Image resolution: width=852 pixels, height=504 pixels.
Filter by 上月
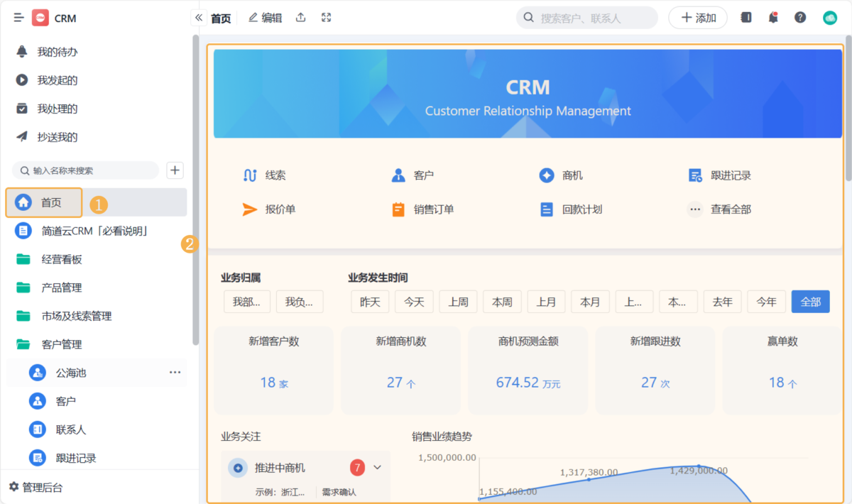click(x=546, y=302)
